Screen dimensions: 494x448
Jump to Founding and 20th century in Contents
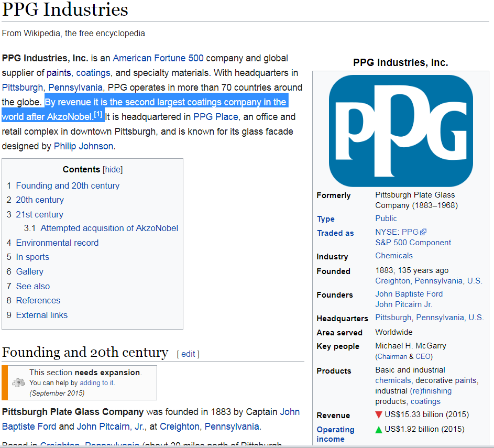tap(68, 185)
